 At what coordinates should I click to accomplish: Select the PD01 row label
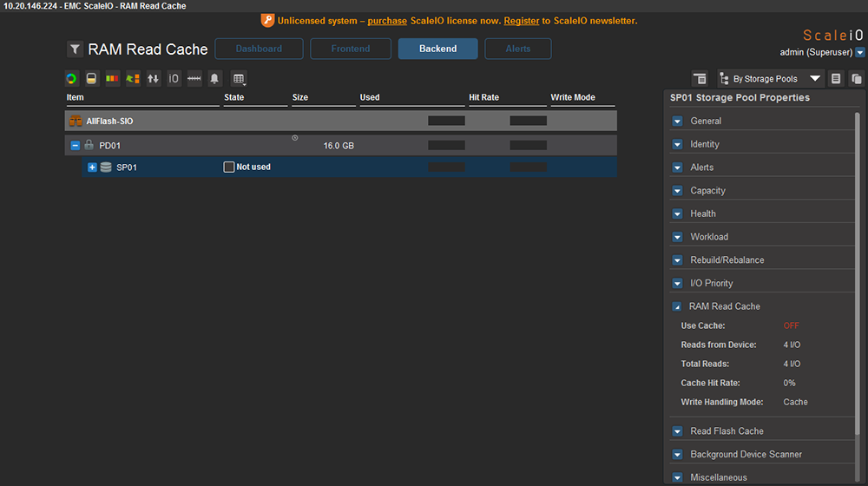(x=109, y=146)
